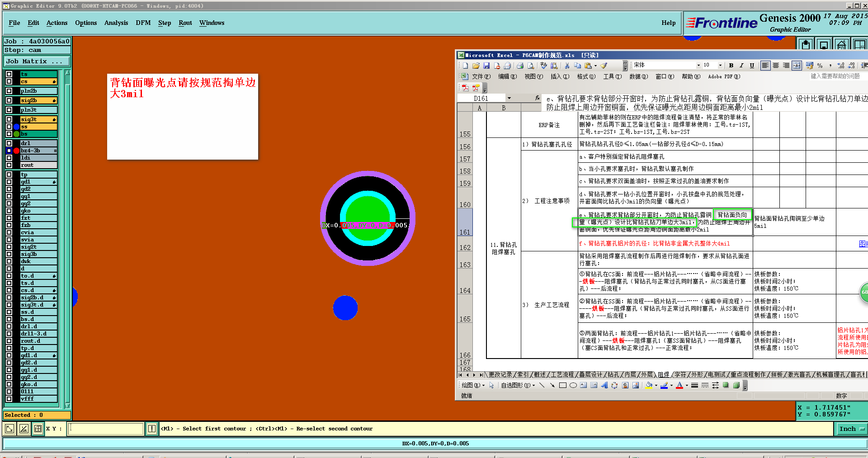Click the Save disk icon in Excel
Image resolution: width=868 pixels, height=458 pixels.
click(x=486, y=66)
